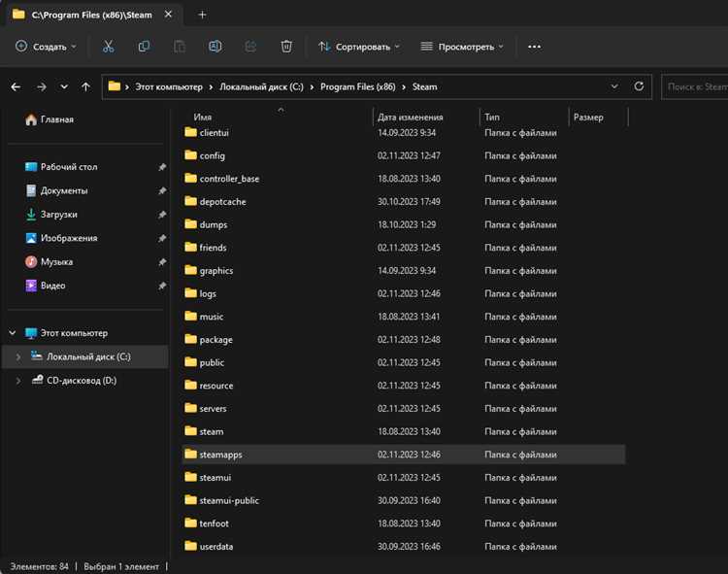Open the three-dots more options menu
This screenshot has height=574, width=728.
coord(535,47)
